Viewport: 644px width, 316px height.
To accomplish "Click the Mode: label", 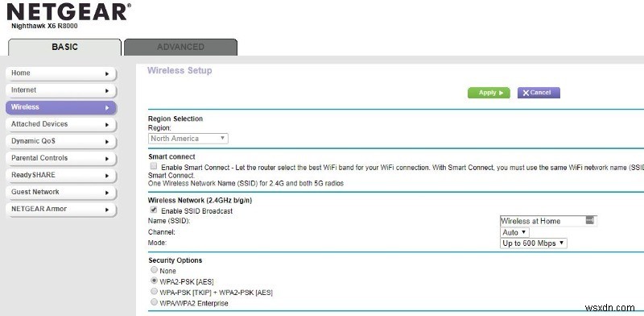I will [157, 243].
